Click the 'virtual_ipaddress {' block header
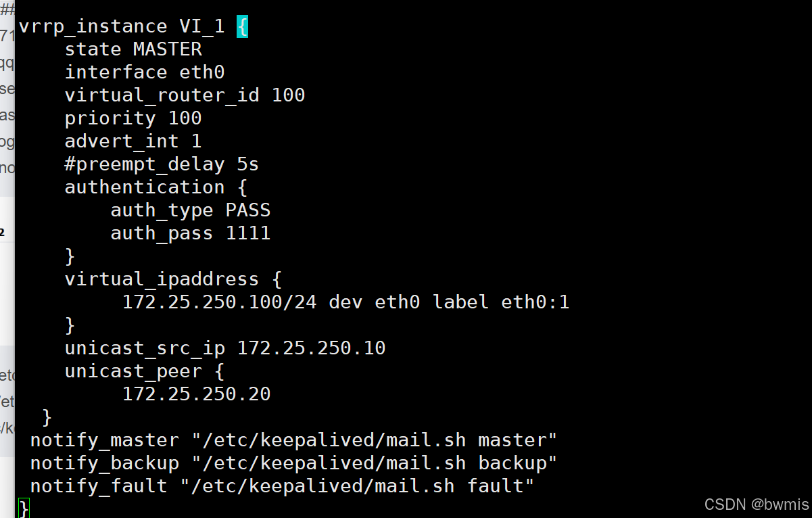This screenshot has width=812, height=518. (173, 279)
